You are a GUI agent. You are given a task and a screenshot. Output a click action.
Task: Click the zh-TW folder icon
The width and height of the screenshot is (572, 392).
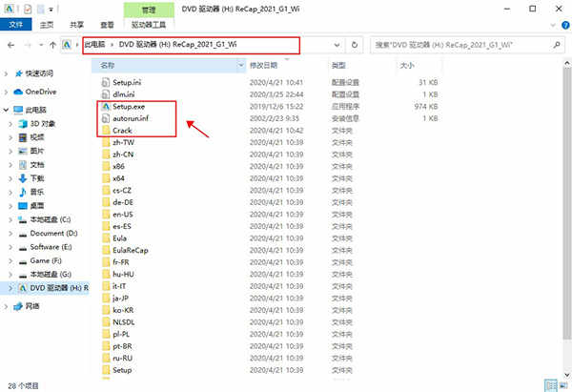[106, 142]
